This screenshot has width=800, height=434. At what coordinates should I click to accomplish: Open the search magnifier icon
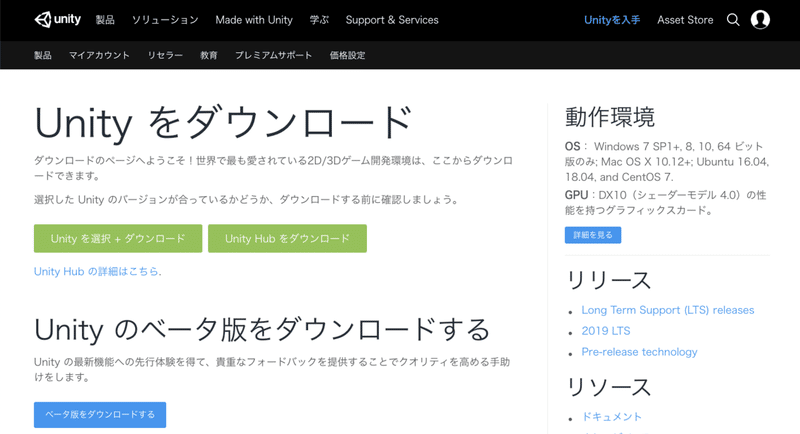(733, 20)
